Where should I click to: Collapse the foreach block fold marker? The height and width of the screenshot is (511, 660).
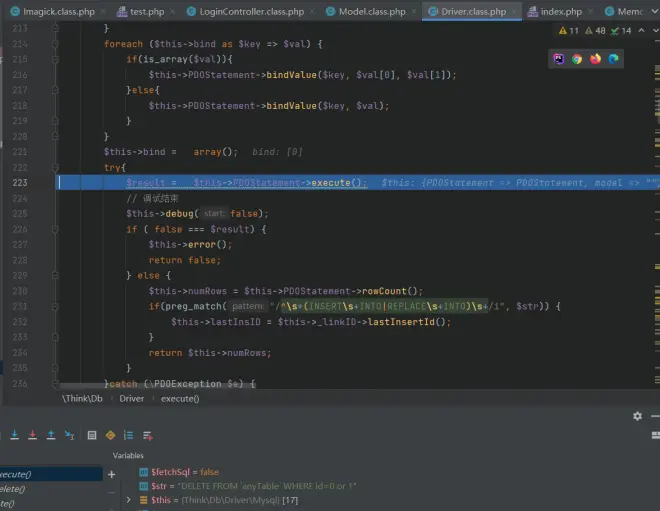coord(56,44)
